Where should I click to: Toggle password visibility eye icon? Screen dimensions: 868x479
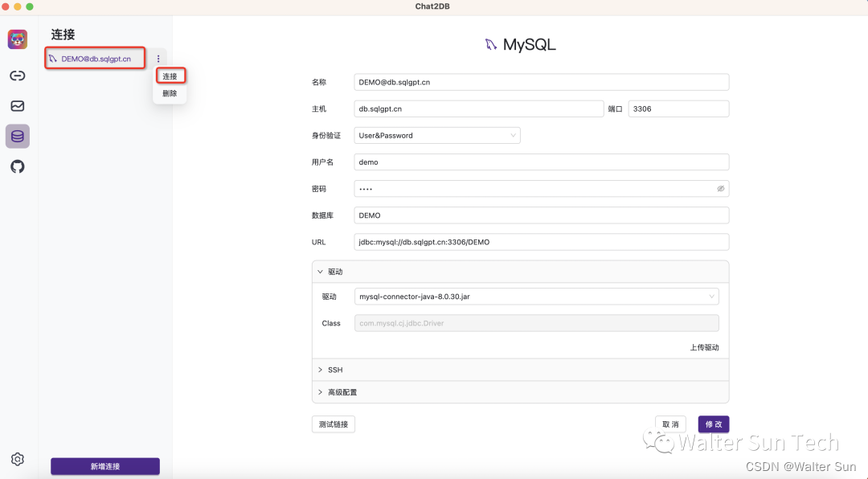coord(721,189)
